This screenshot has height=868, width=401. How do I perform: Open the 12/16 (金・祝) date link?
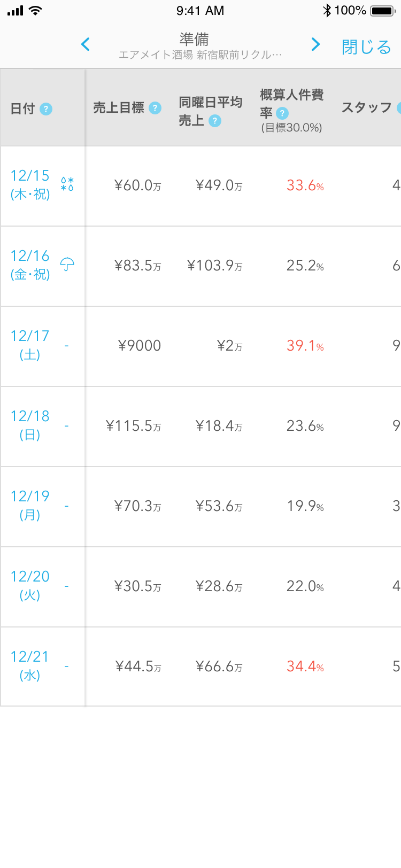30,265
